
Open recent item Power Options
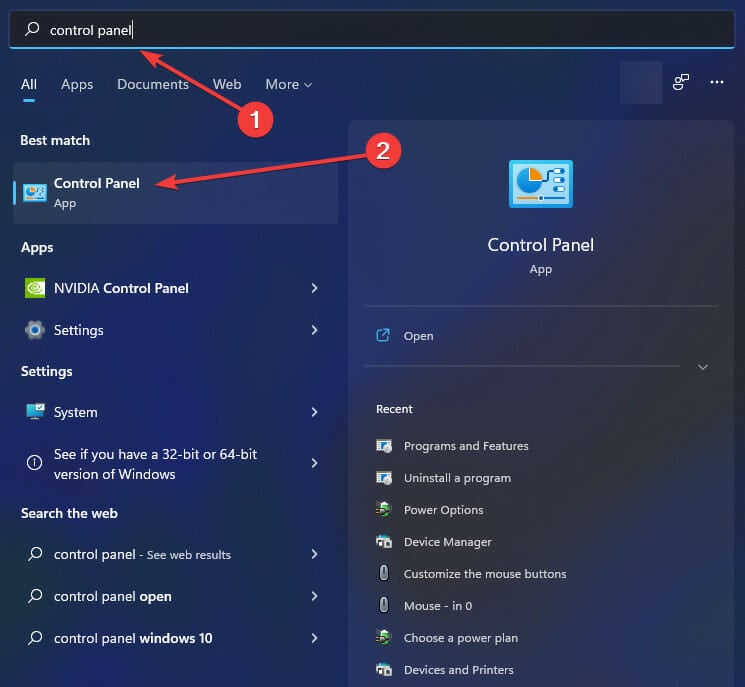(443, 509)
